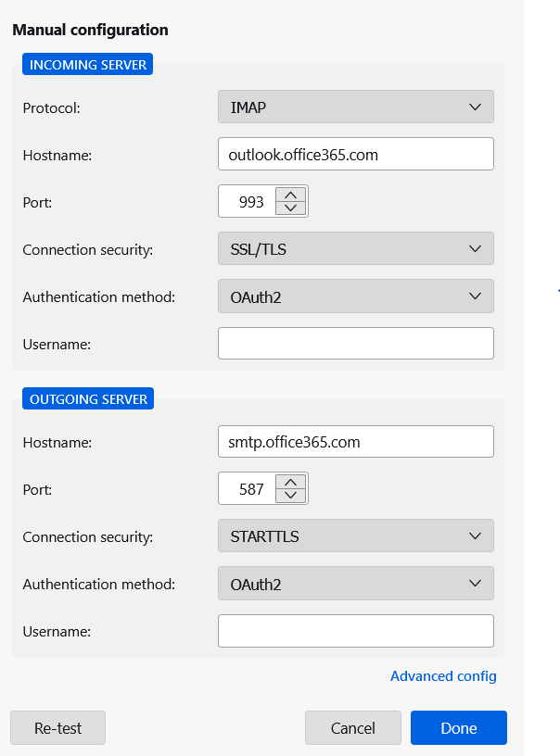Open the Advanced config link

click(443, 676)
